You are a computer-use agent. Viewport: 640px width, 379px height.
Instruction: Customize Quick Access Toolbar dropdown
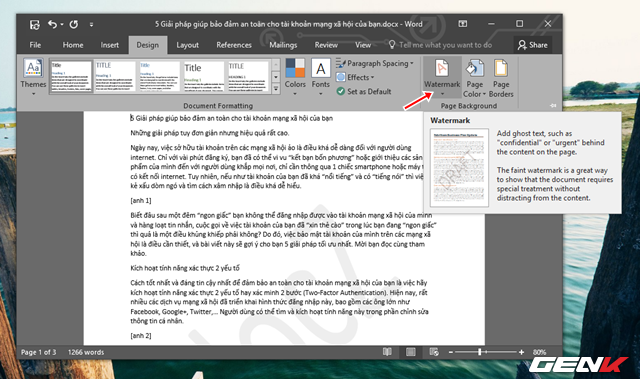[x=91, y=24]
